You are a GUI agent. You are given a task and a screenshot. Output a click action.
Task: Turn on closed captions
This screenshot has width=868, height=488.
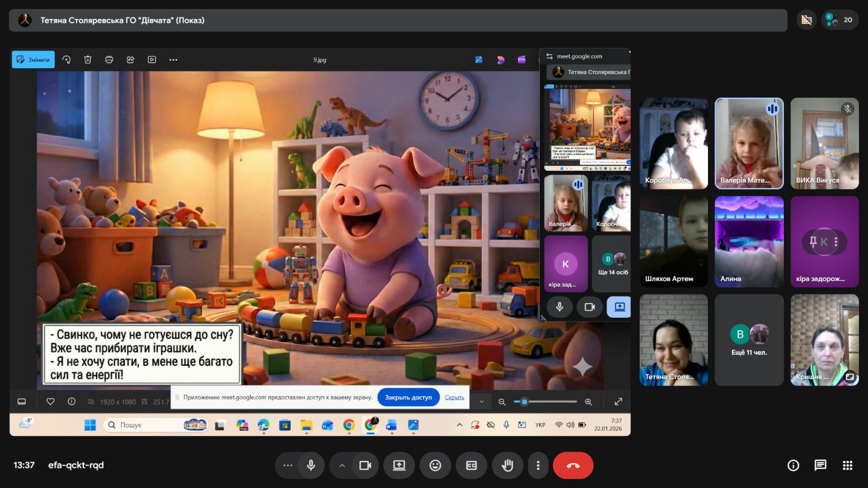471,465
